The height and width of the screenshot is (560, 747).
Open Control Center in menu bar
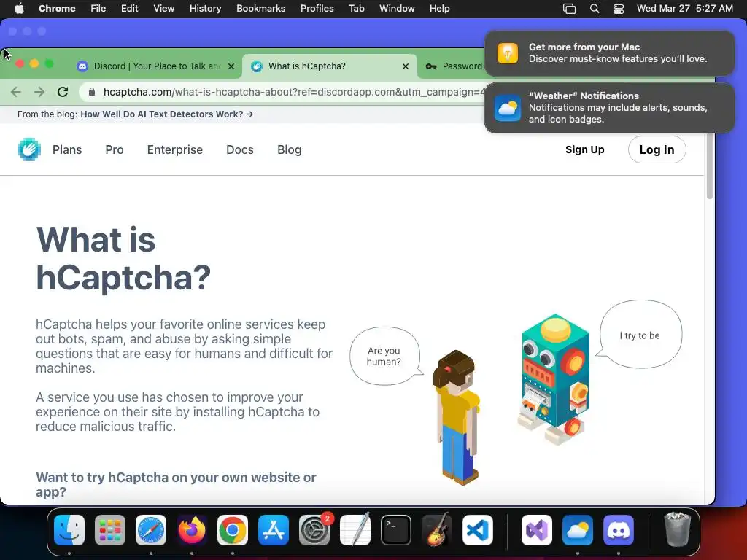pyautogui.click(x=619, y=9)
